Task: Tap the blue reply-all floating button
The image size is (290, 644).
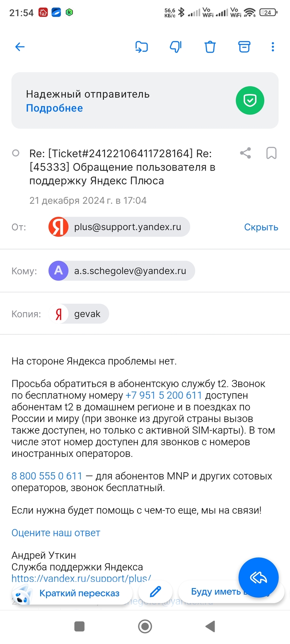Action: [259, 577]
